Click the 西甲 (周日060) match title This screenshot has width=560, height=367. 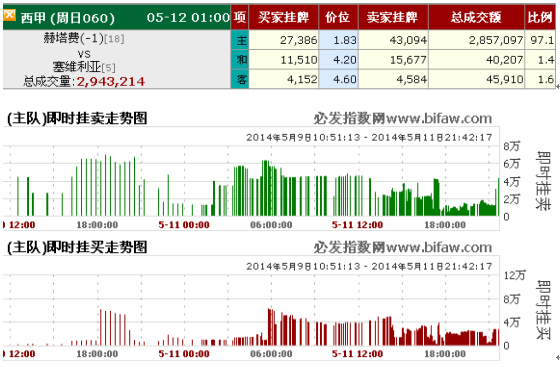[x=68, y=17]
